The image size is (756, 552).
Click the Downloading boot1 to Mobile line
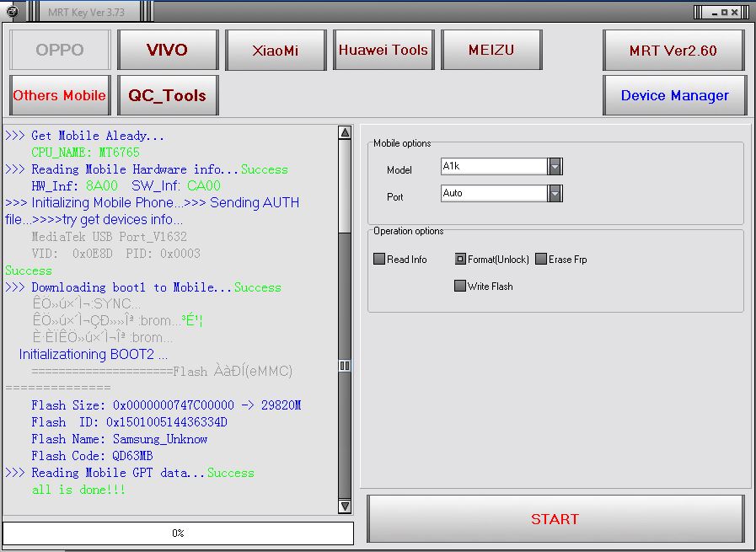point(143,287)
